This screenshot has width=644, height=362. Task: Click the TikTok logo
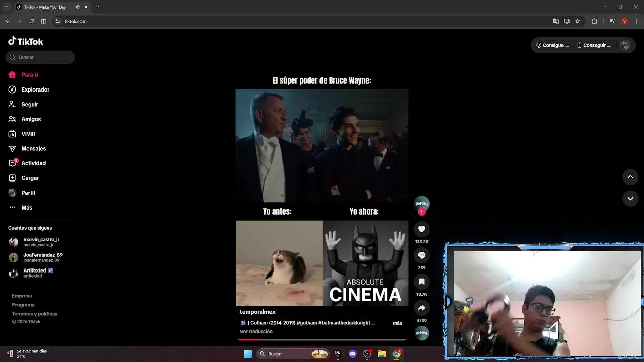(26, 41)
